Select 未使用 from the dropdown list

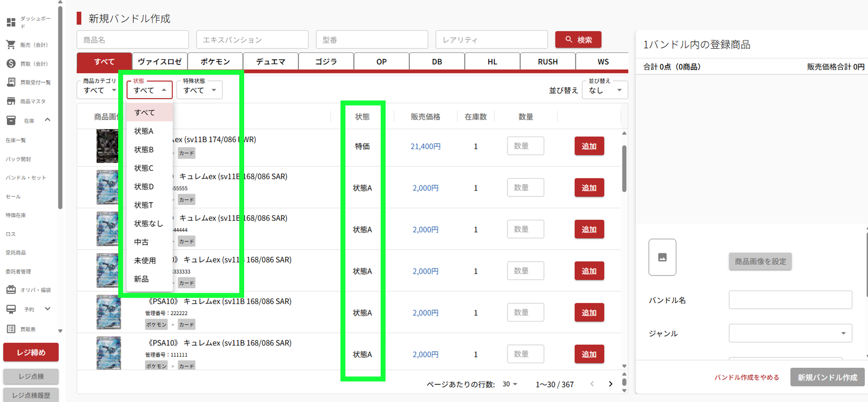(150, 260)
